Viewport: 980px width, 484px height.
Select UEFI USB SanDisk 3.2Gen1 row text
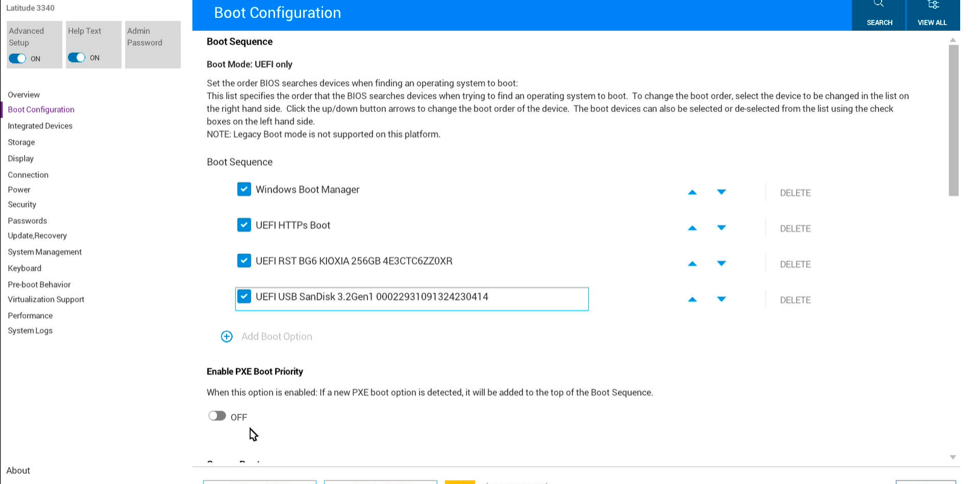pos(372,296)
